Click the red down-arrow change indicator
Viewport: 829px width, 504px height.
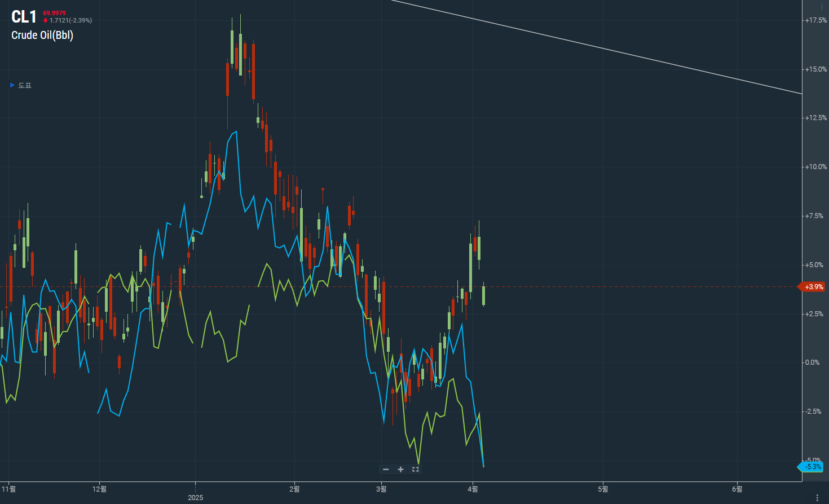[x=46, y=20]
